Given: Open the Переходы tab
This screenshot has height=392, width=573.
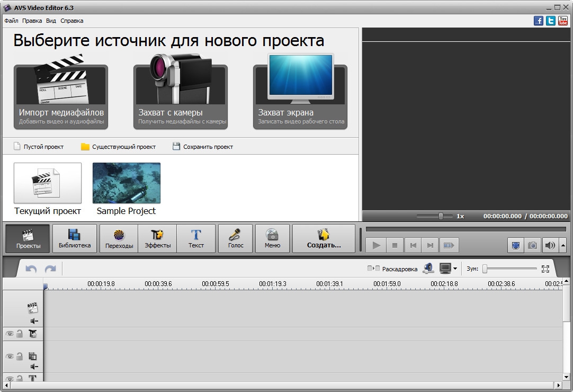Looking at the screenshot, I should 119,239.
